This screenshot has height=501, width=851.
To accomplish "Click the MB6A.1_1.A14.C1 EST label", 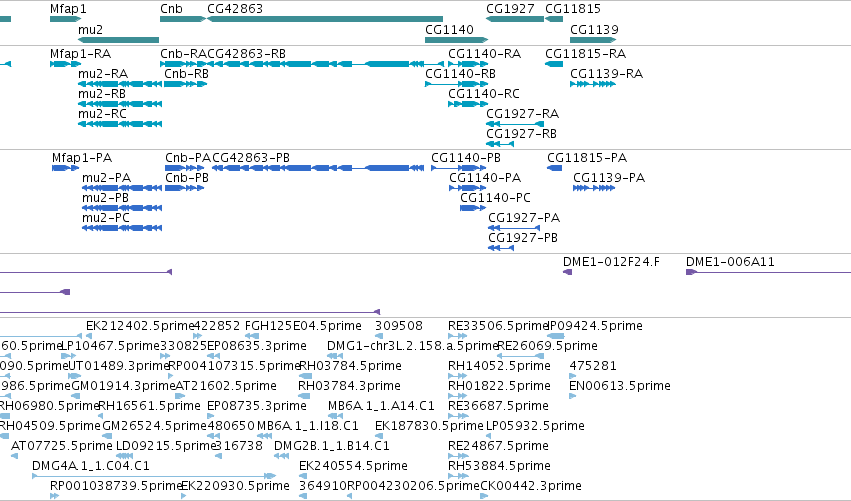I will [x=381, y=406].
